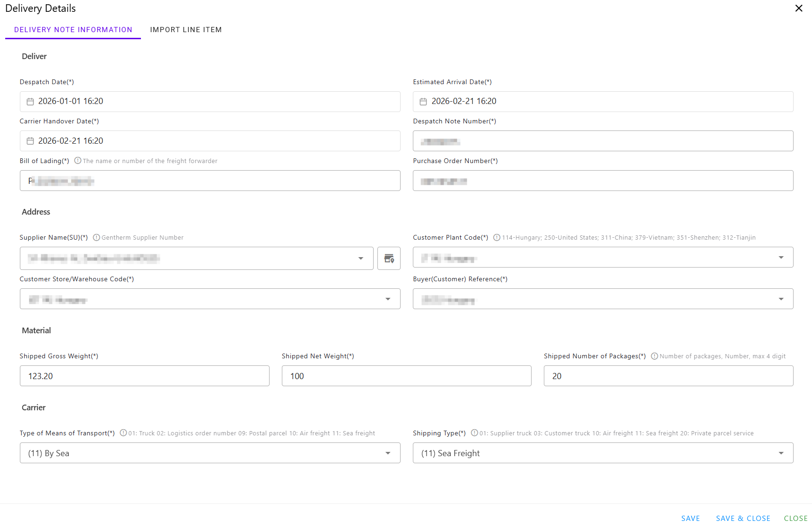The width and height of the screenshot is (812, 528).
Task: Expand the Supplier Name dropdown
Action: click(x=361, y=259)
